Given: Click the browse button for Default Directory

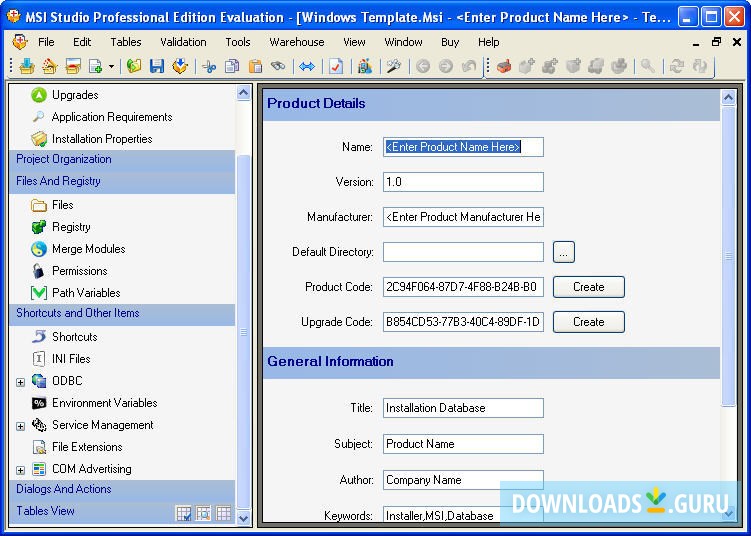Looking at the screenshot, I should (564, 252).
